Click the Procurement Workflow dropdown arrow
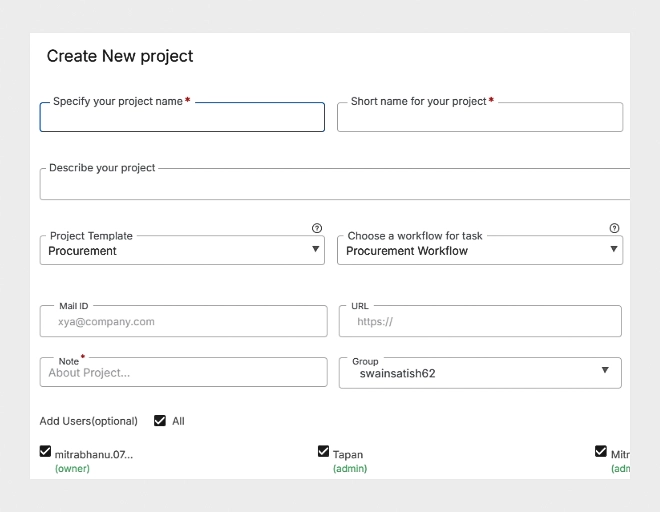 [x=614, y=250]
